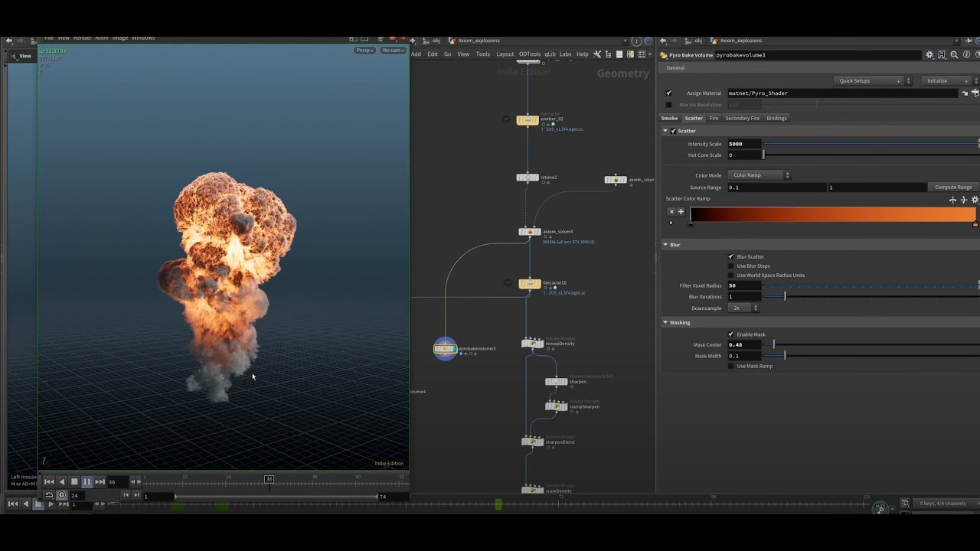This screenshot has width=980, height=551.
Task: Open the Scatter Color Ramp gear options
Action: coord(975,200)
